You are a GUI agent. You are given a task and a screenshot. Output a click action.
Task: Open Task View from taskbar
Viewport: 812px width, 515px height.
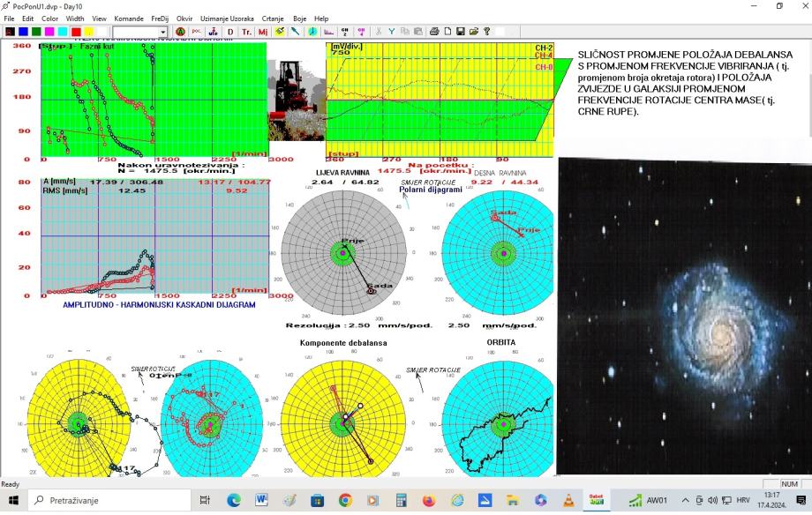pyautogui.click(x=205, y=501)
